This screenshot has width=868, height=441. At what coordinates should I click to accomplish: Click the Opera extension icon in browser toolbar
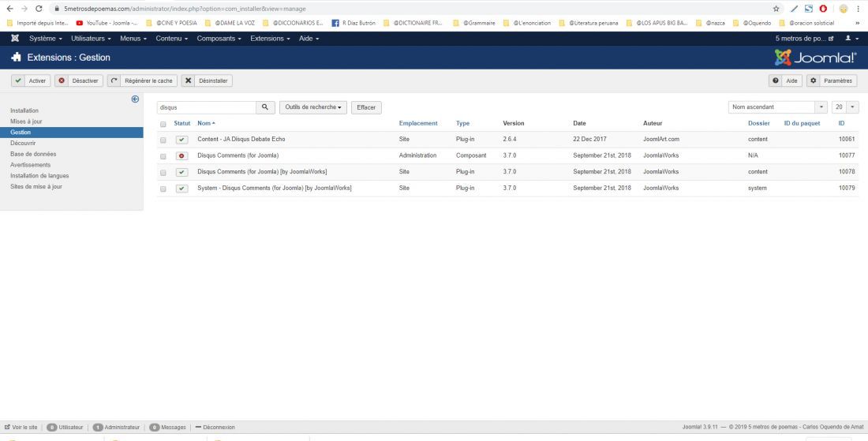(823, 9)
